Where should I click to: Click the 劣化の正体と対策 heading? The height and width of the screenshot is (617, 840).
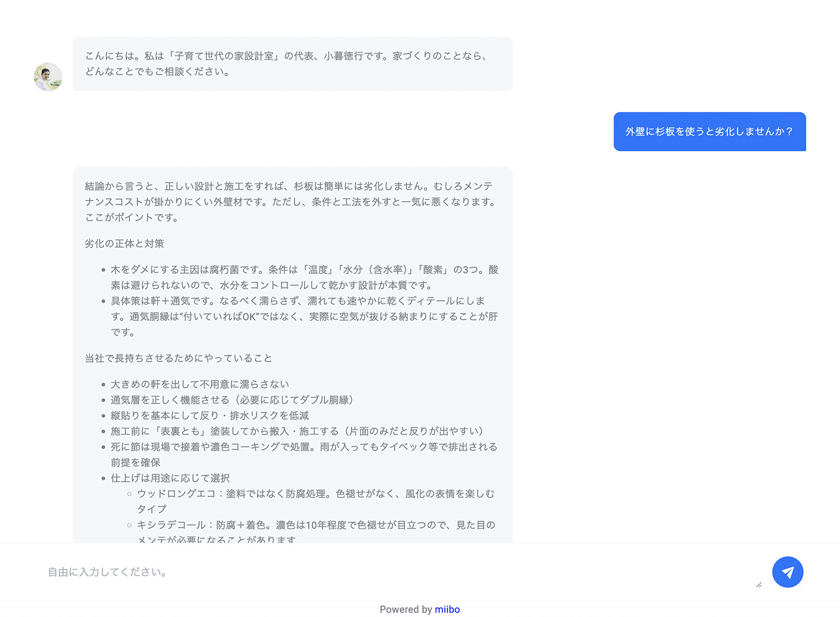[124, 244]
